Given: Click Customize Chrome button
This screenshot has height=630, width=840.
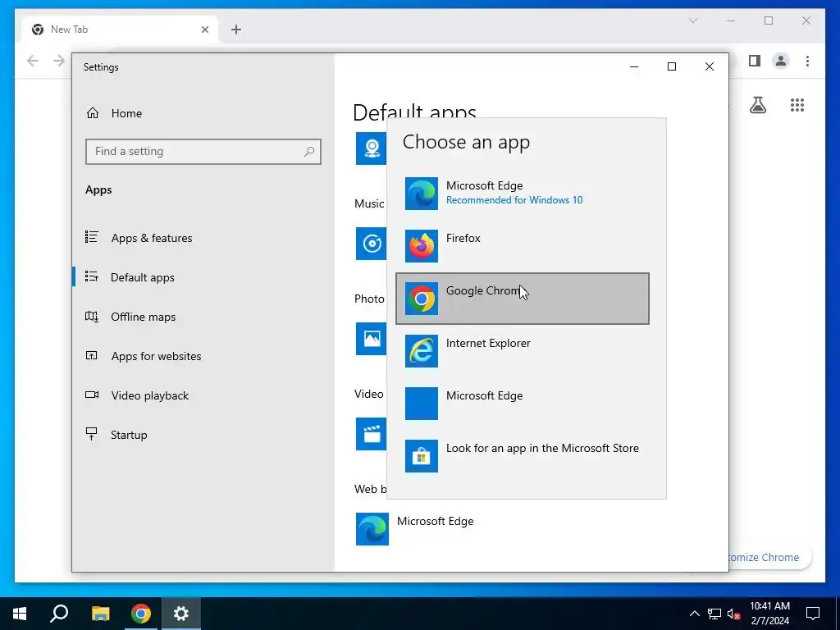Looking at the screenshot, I should pyautogui.click(x=769, y=557).
